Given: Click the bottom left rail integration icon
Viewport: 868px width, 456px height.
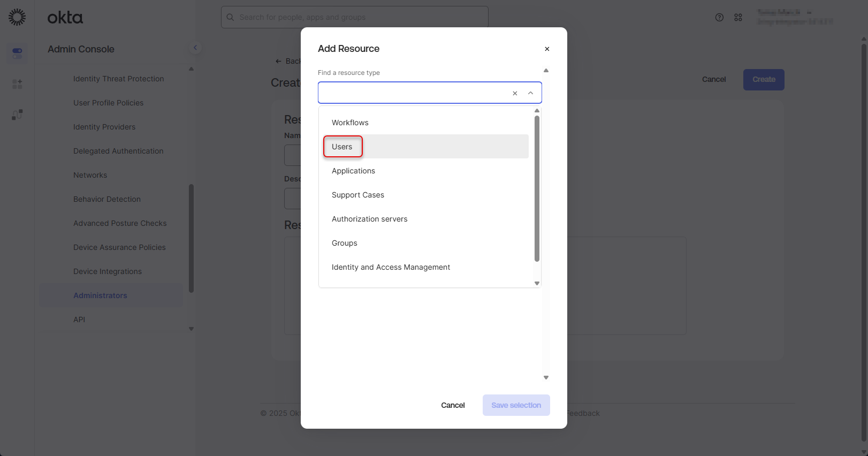Looking at the screenshot, I should 17,115.
